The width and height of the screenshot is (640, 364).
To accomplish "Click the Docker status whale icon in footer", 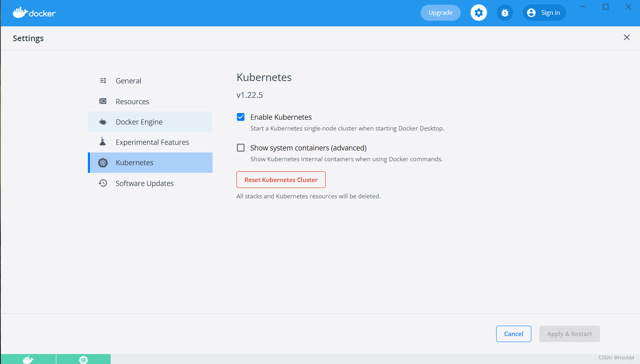I will point(28,360).
